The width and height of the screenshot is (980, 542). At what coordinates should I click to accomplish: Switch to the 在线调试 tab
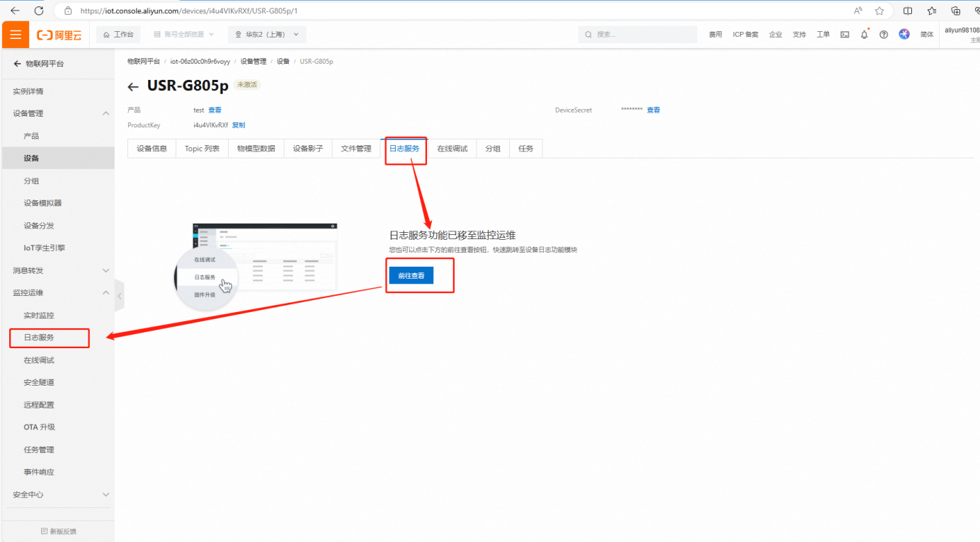(x=452, y=149)
